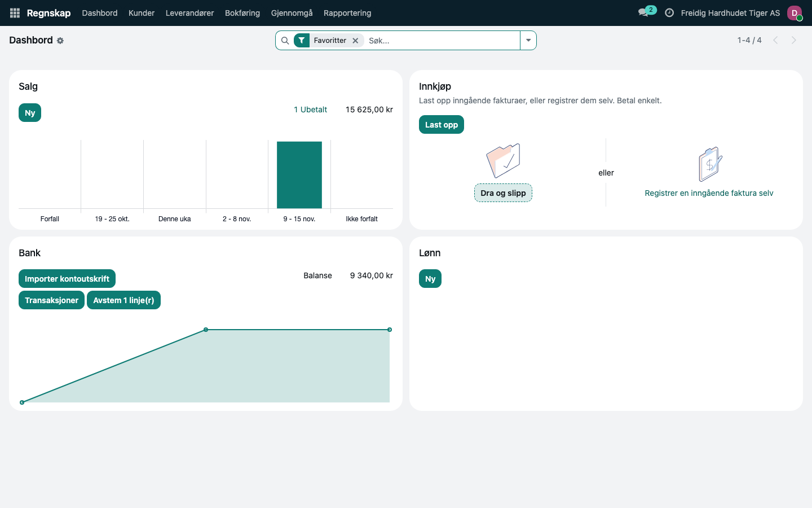The height and width of the screenshot is (508, 812).
Task: Open the chat messages icon with badge
Action: 646,12
